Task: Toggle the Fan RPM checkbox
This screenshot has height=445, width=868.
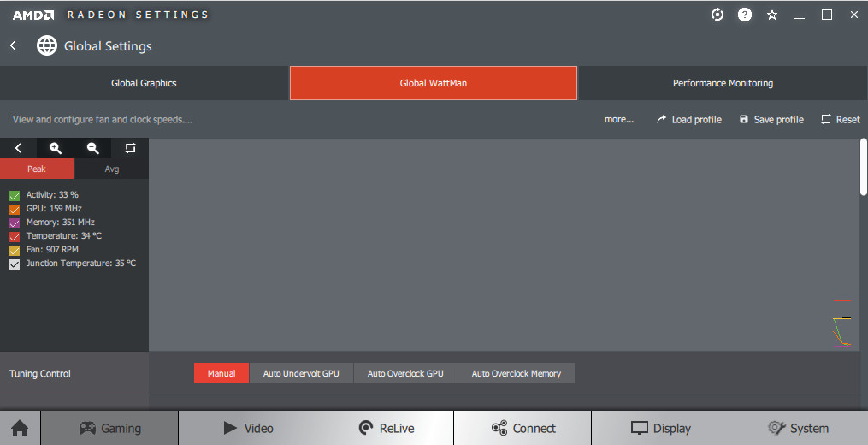Action: pos(15,250)
